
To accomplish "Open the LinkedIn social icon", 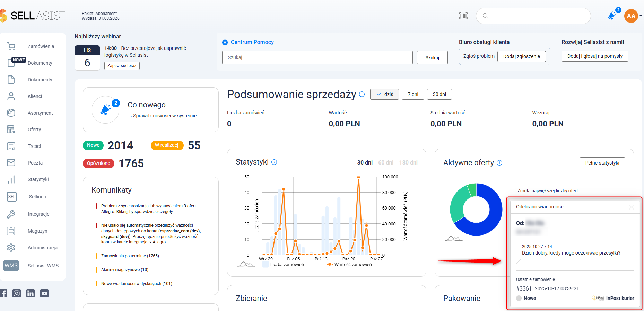I will click(31, 293).
